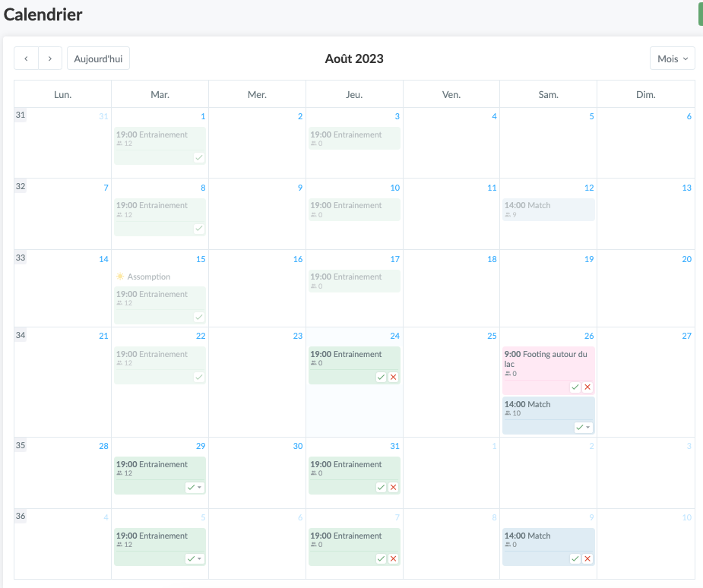Image resolution: width=703 pixels, height=588 pixels.
Task: Open the August 12 Match event
Action: (548, 209)
